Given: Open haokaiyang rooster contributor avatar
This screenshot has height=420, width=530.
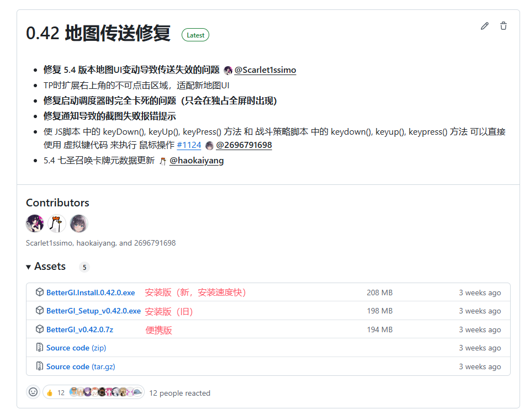Looking at the screenshot, I should 57,224.
